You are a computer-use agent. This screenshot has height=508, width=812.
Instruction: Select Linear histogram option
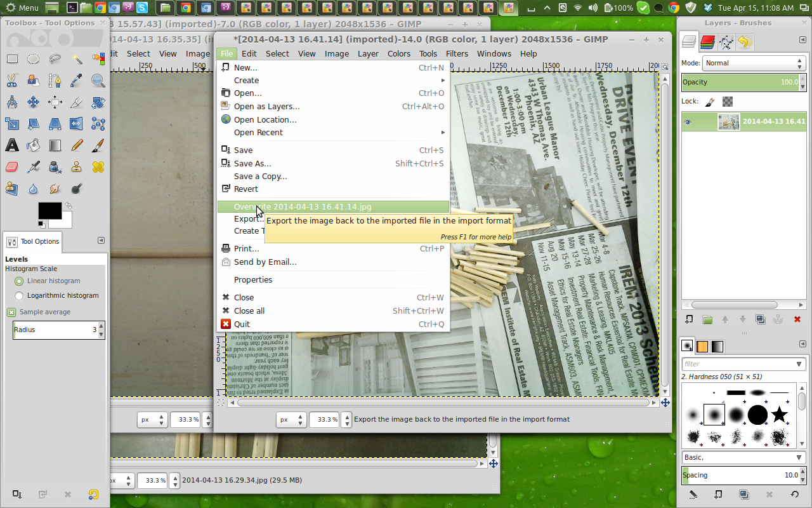pos(48,281)
